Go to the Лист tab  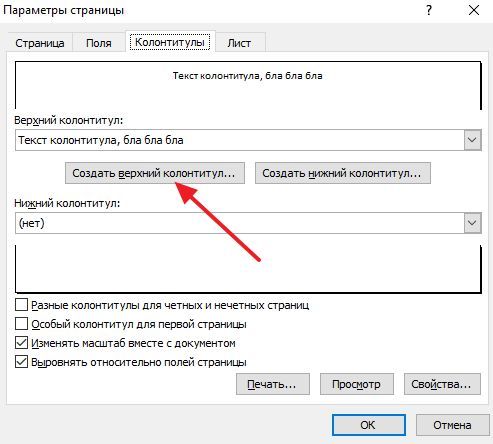(x=239, y=43)
